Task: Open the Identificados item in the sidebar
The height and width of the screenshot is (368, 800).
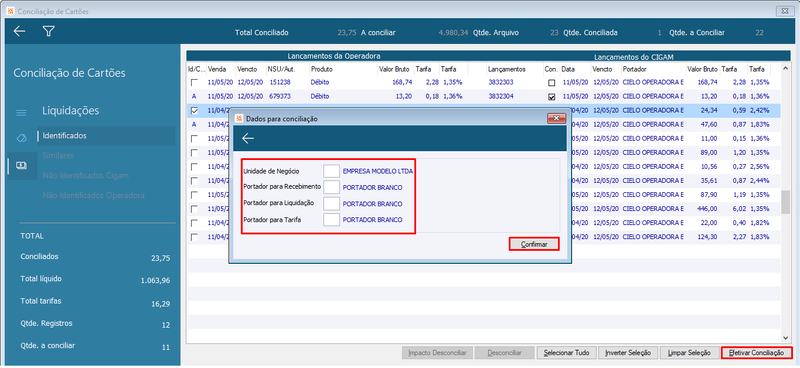Action: (x=65, y=136)
